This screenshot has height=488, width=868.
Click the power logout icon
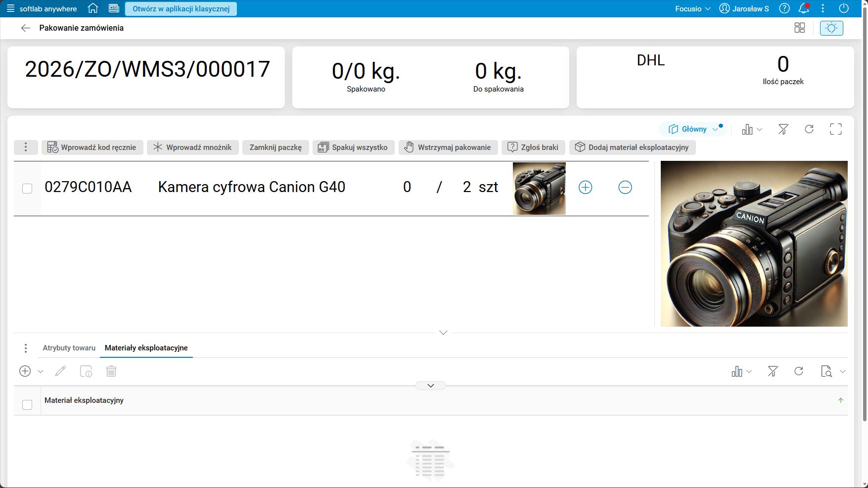pos(844,8)
